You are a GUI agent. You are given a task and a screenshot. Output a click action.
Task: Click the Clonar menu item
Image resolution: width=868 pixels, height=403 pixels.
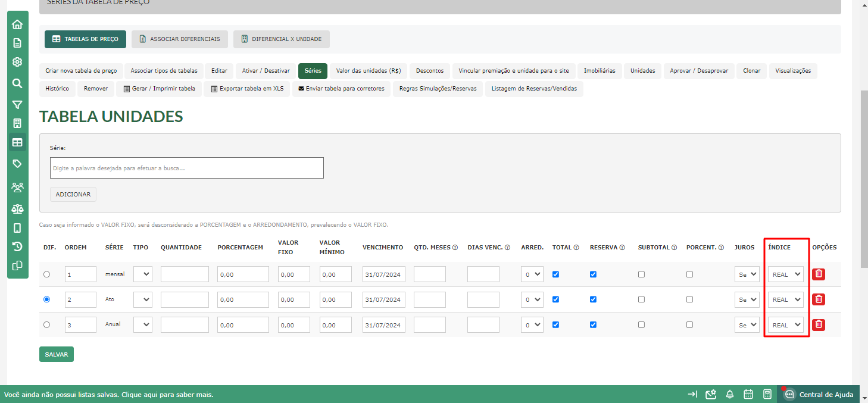point(752,71)
